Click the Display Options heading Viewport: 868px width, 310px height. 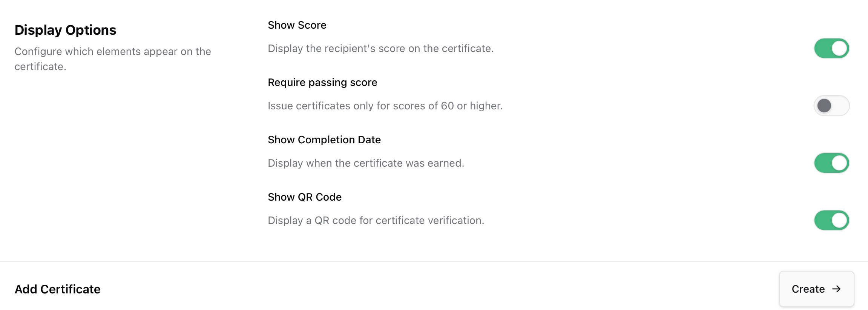(x=65, y=30)
